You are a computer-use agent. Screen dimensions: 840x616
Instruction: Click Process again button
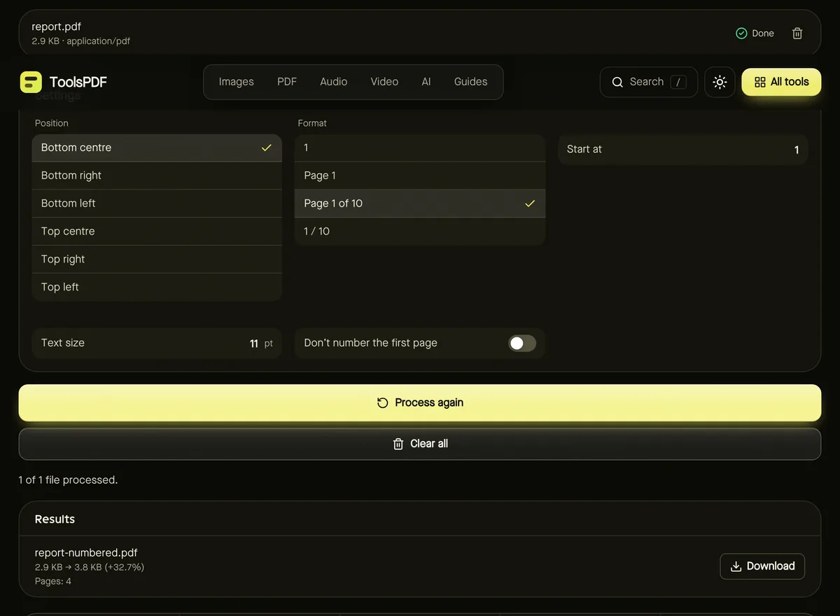(420, 402)
